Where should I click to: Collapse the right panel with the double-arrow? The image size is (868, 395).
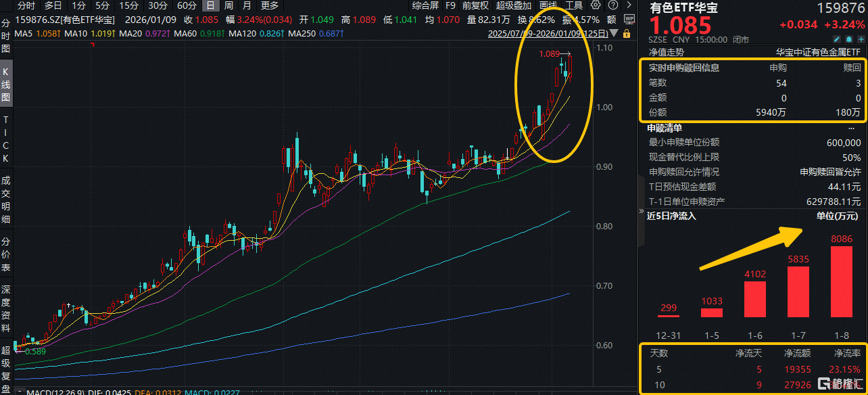pos(641,212)
